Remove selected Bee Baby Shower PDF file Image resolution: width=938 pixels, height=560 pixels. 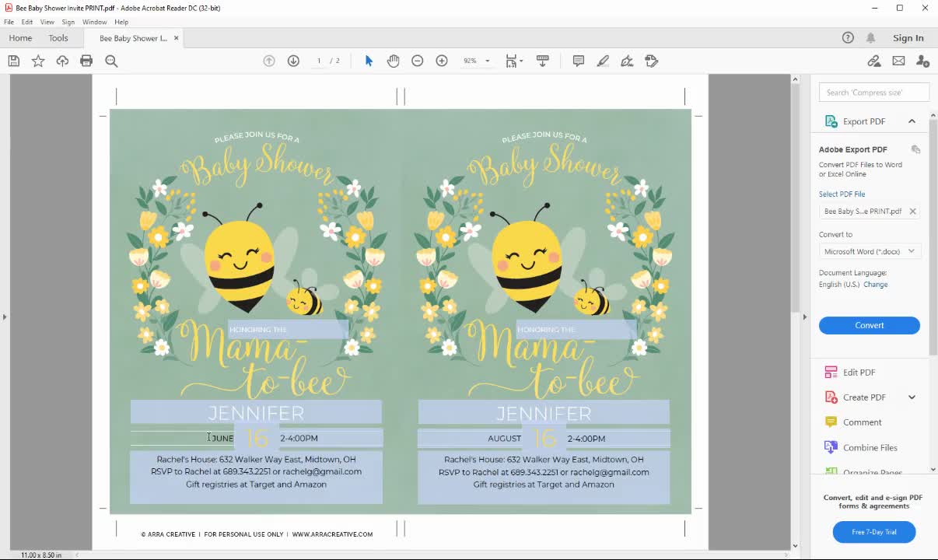click(913, 212)
